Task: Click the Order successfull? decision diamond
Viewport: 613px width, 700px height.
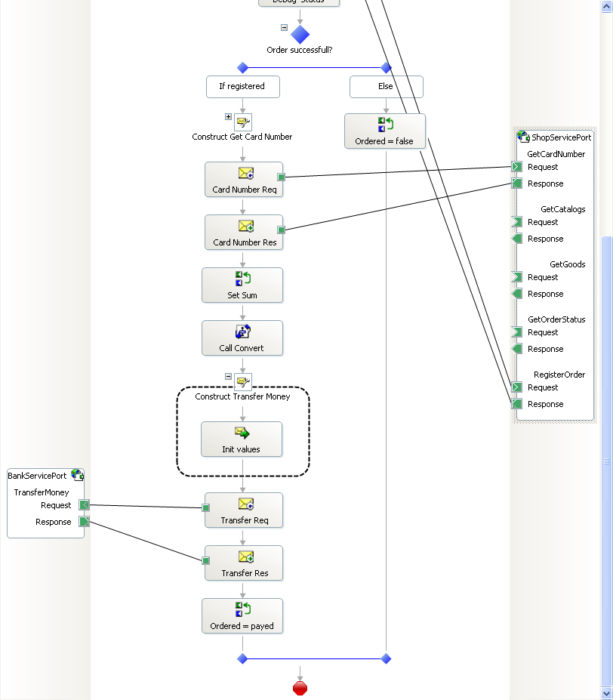Action: click(x=300, y=34)
